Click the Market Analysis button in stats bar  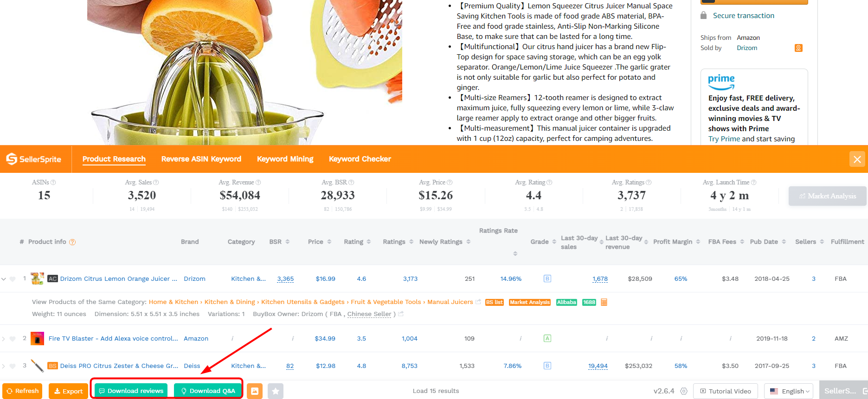[827, 196]
